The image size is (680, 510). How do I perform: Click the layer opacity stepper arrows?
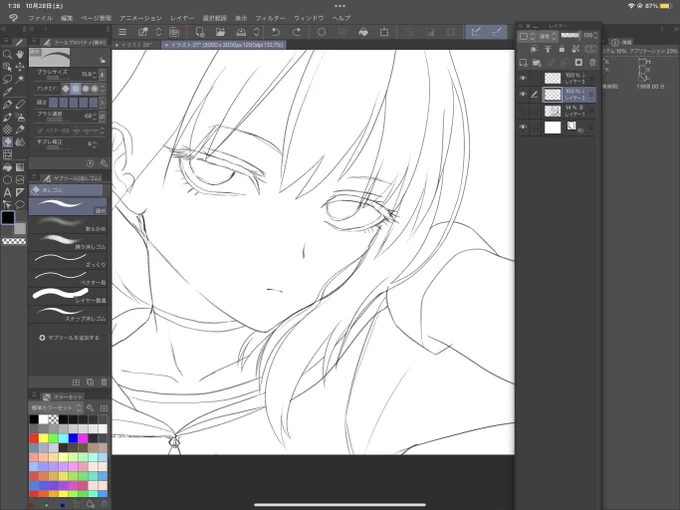[x=595, y=35]
